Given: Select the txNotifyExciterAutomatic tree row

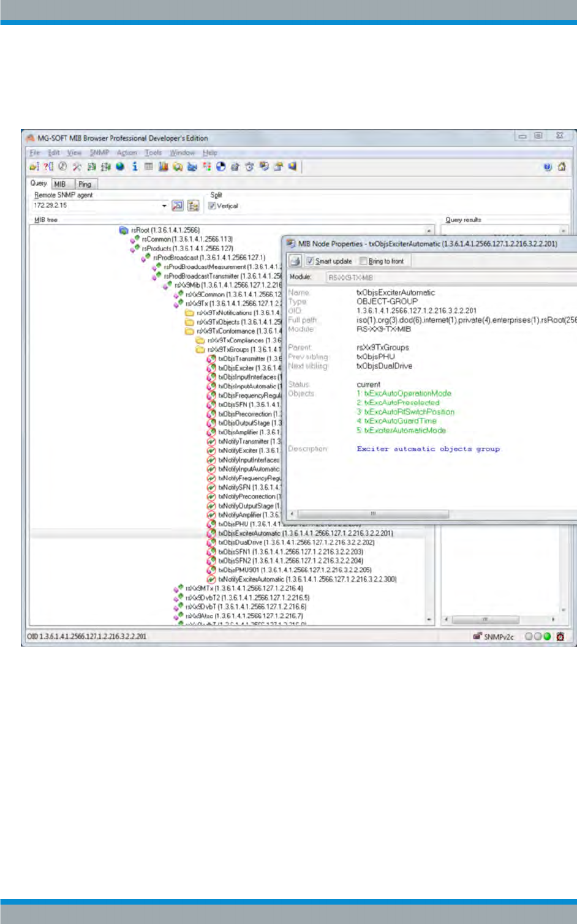Looking at the screenshot, I should pos(307,579).
